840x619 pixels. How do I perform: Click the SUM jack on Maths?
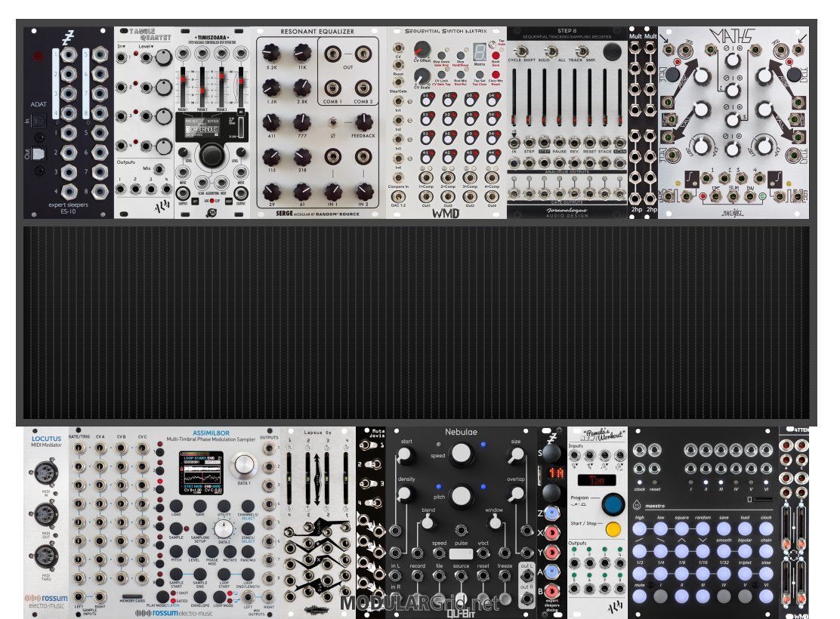732,196
